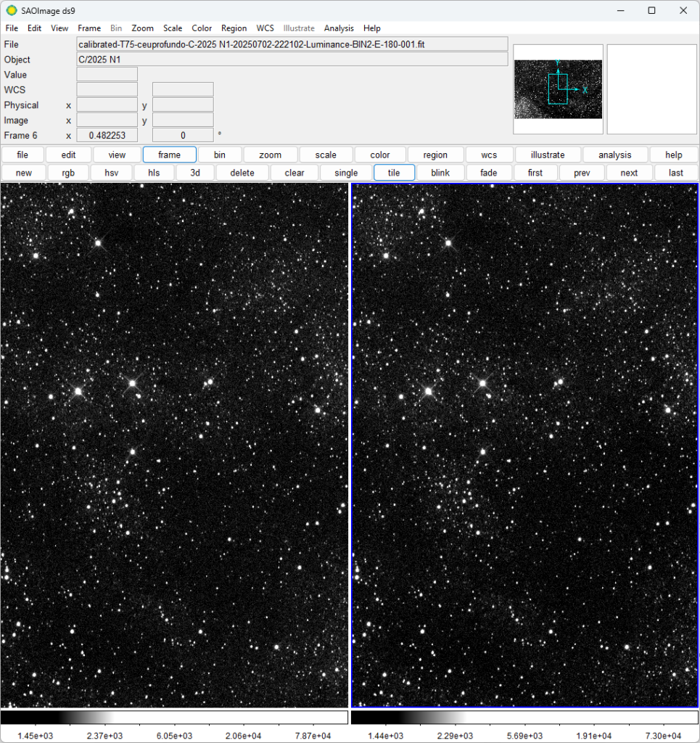
Task: Click the first WCS coordinate field
Action: 107,89
